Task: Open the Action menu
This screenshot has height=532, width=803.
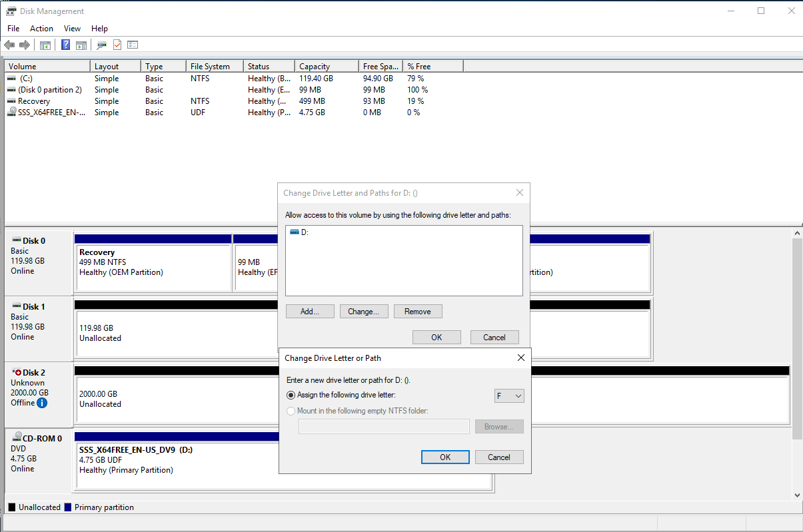Action: pos(41,29)
